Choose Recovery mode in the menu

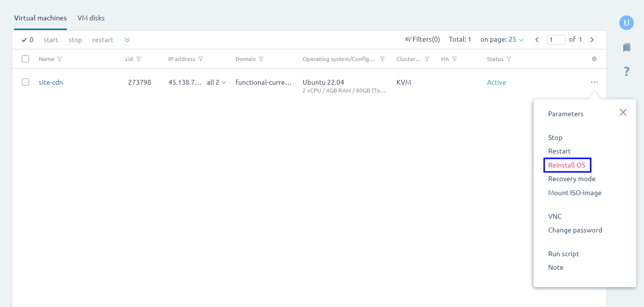click(571, 179)
